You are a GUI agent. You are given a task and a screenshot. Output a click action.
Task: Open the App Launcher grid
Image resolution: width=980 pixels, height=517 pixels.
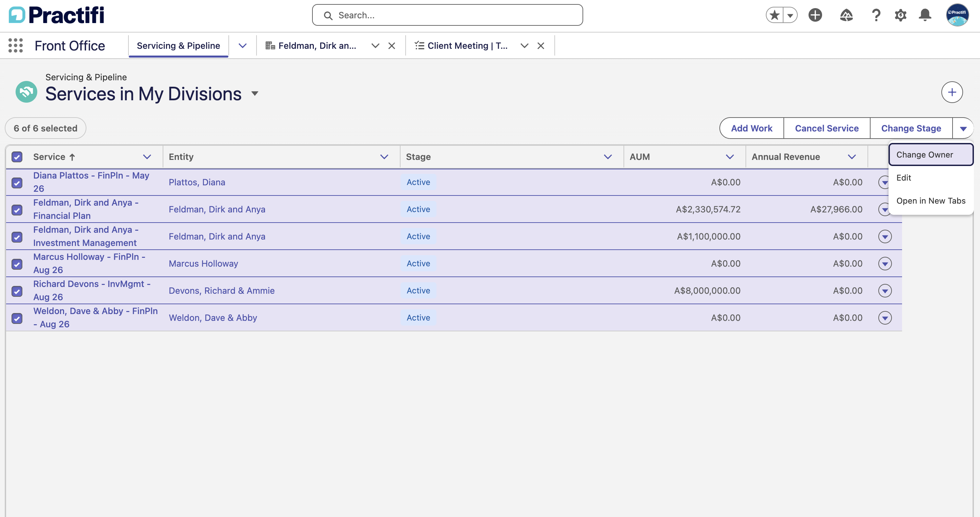click(x=16, y=46)
